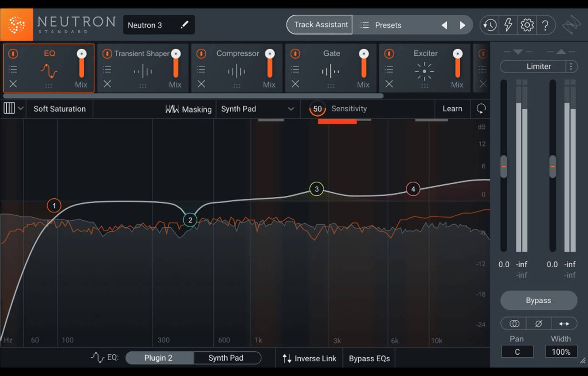Click the Masking meter icon
Screen dimensions: 588x376
tap(172, 109)
